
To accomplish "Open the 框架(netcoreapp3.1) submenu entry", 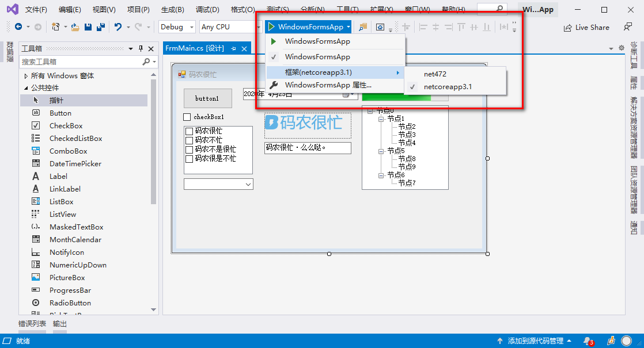I will [x=336, y=72].
